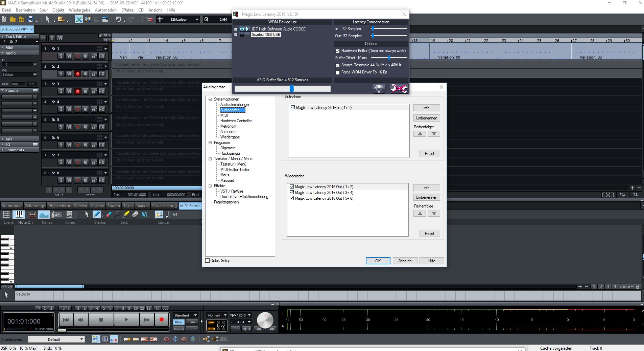Click the wrench tools icon in Low Latency window

399,89
